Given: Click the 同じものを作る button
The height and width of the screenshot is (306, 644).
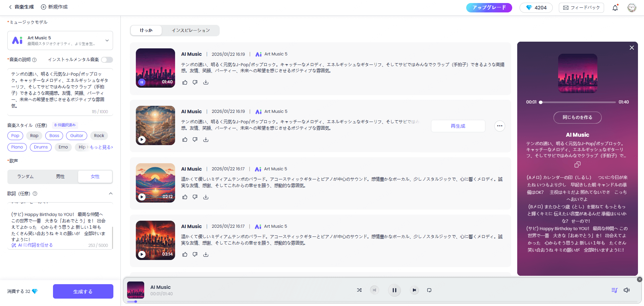Looking at the screenshot, I should click(577, 118).
